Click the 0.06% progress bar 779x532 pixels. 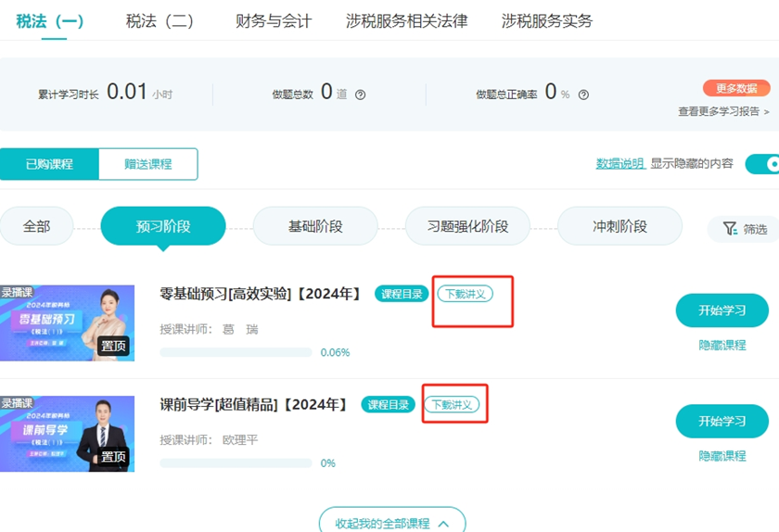236,353
